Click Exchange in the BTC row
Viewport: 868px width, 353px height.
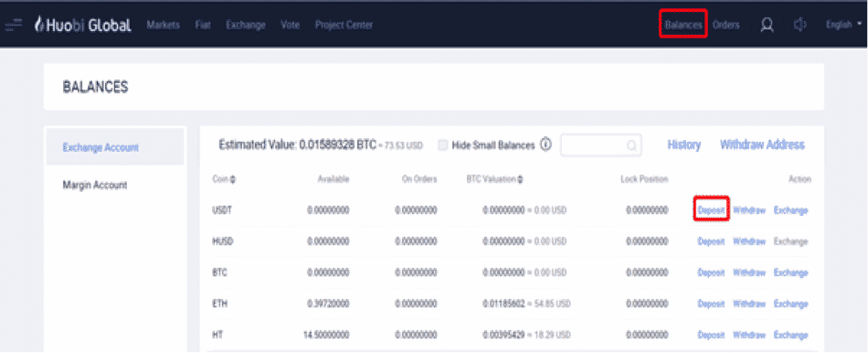point(791,273)
